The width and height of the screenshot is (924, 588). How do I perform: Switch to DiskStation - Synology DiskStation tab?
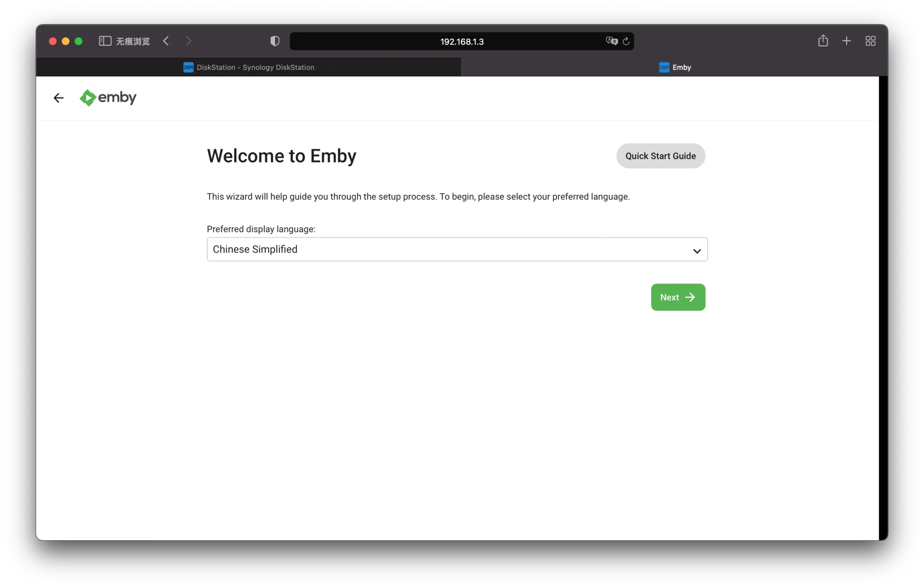(249, 67)
